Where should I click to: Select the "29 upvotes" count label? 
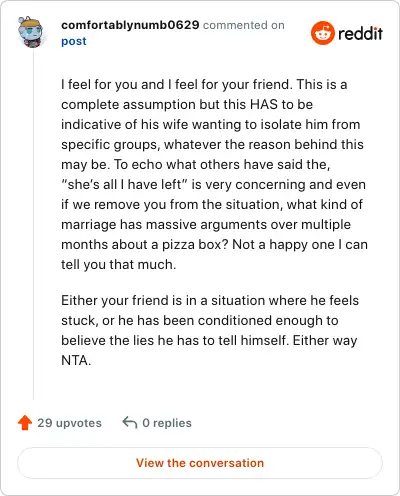coord(69,423)
